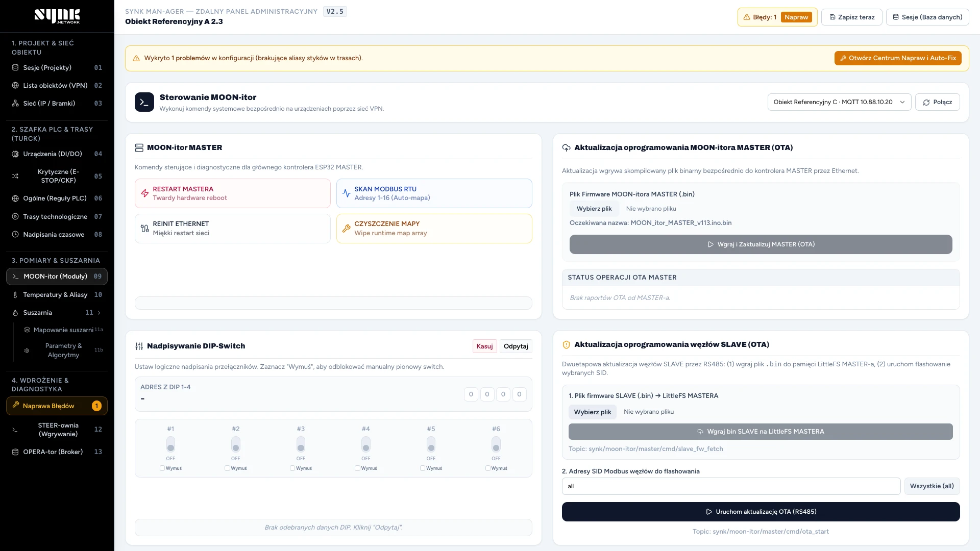This screenshot has width=980, height=551.
Task: Click Wybierz plik for MASTER firmware
Action: [594, 209]
